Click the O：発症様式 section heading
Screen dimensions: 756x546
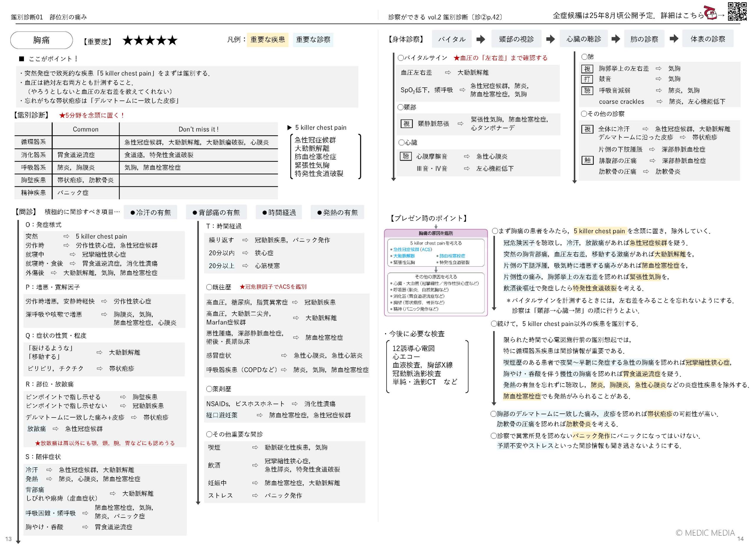(43, 225)
